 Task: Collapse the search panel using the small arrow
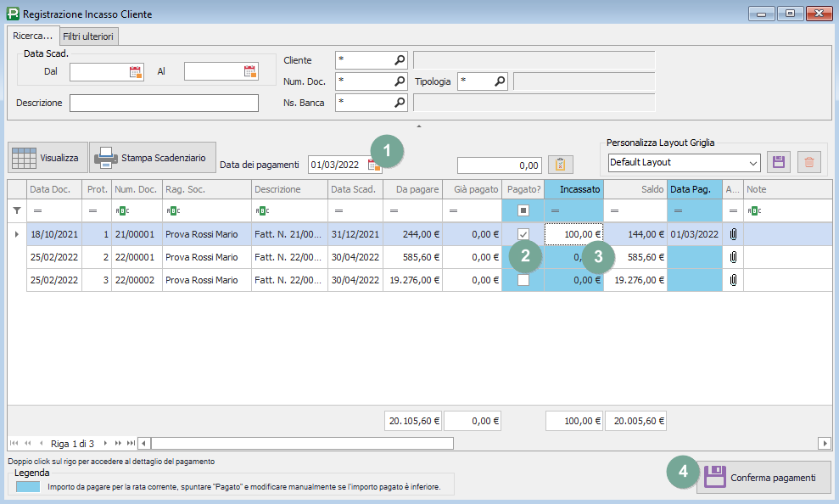pyautogui.click(x=418, y=126)
